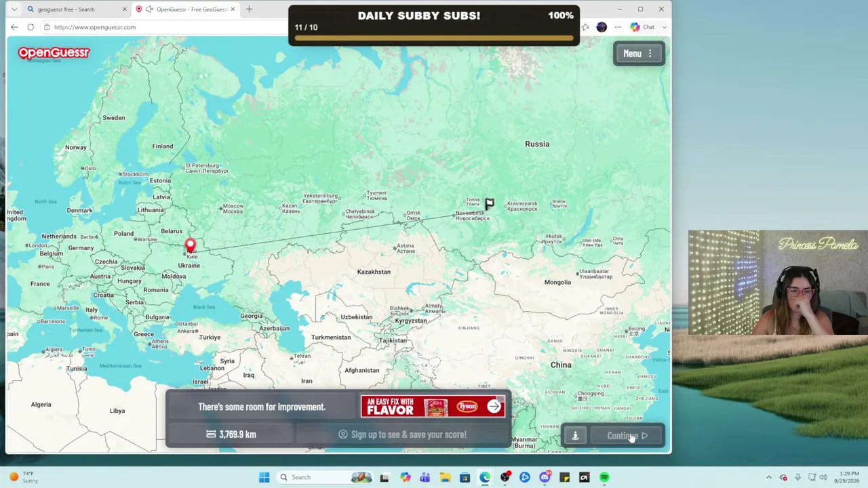Open browser Settings and more menu
The width and height of the screenshot is (868, 488).
pos(618,27)
